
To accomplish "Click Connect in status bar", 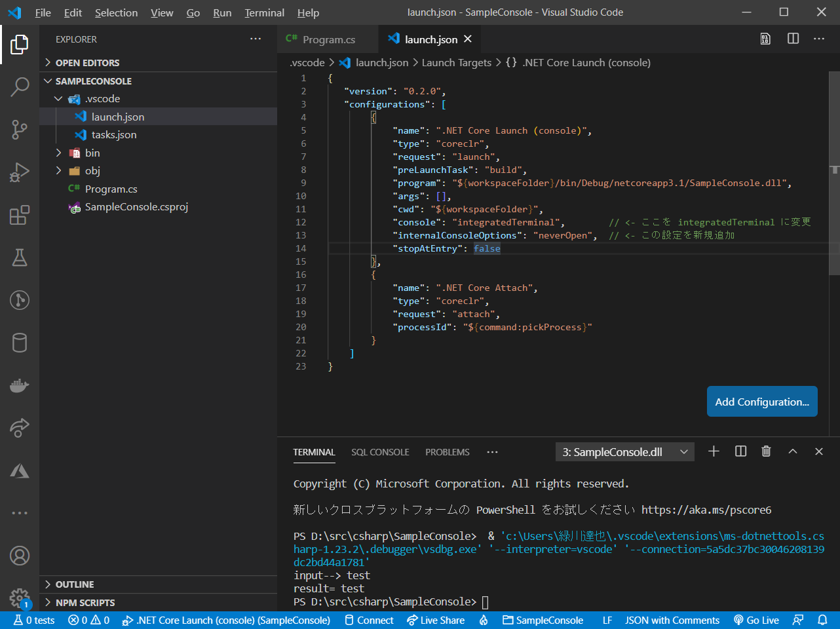I will 370,620.
